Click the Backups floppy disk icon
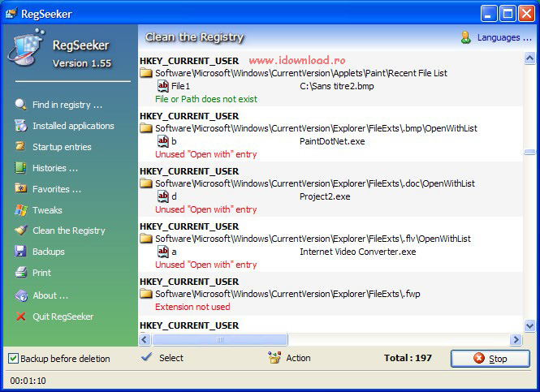Screen dimensions: 540x392 pyautogui.click(x=20, y=252)
